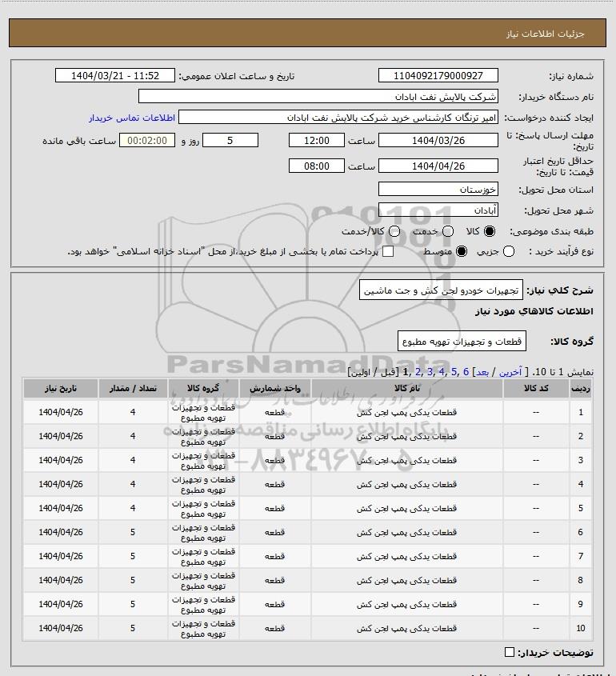Click the ردیف column header
The height and width of the screenshot is (676, 616).
(x=581, y=389)
